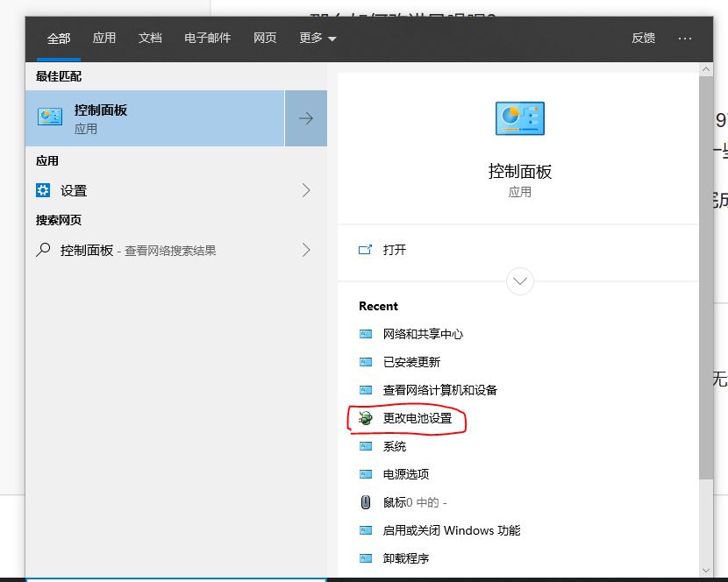
Task: Click the large Control Panel preview icon
Action: click(520, 117)
